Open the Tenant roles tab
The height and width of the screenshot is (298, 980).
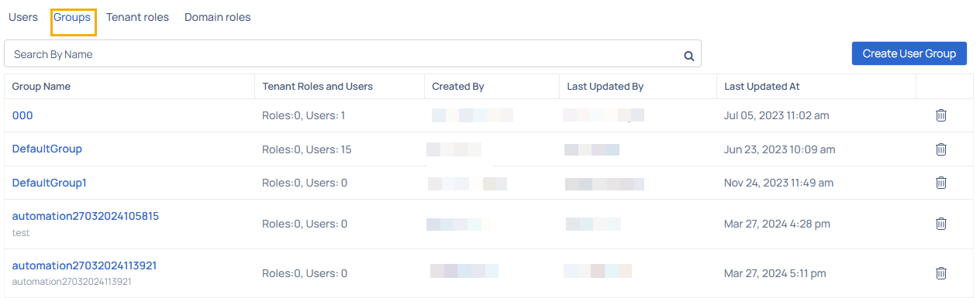[137, 17]
